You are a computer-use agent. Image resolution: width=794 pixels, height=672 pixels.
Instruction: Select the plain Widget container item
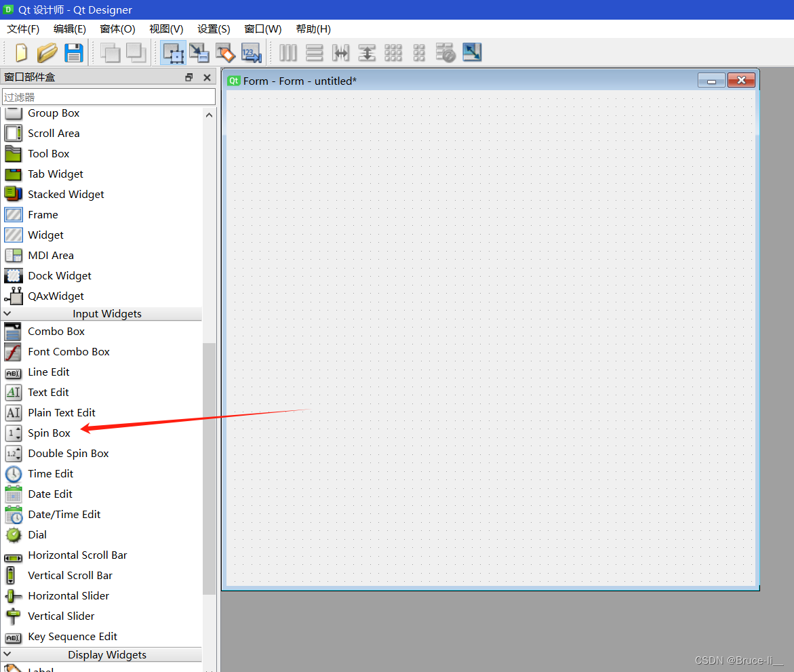click(x=102, y=235)
